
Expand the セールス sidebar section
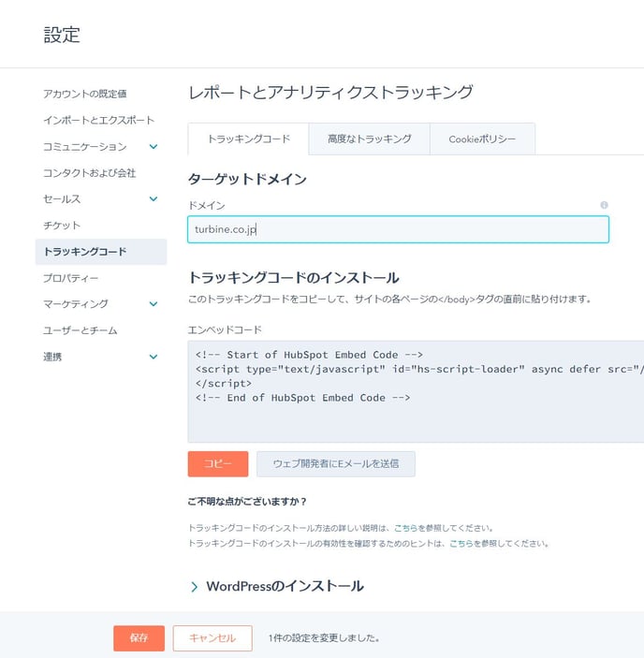pyautogui.click(x=154, y=198)
